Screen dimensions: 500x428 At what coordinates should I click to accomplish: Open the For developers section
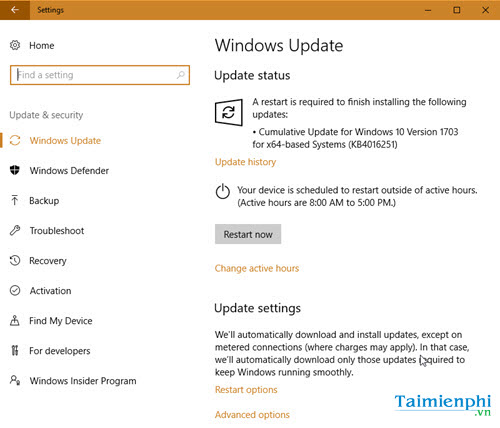(60, 351)
